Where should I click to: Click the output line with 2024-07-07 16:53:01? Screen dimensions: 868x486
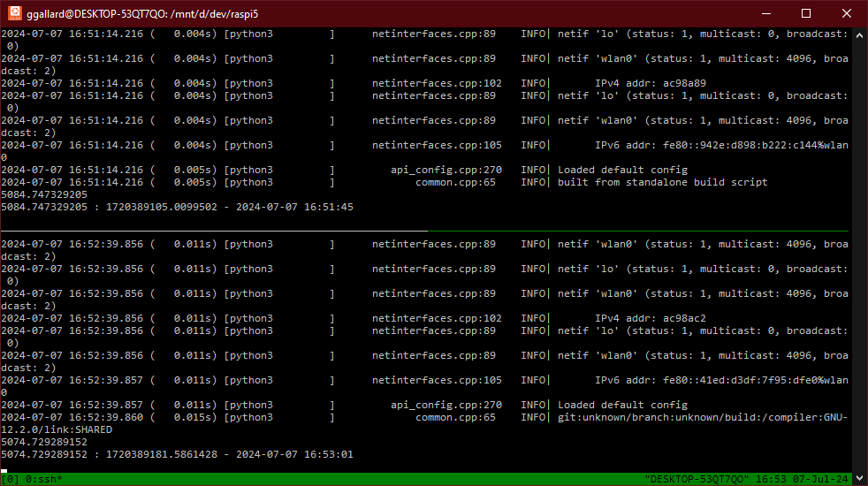(x=177, y=454)
